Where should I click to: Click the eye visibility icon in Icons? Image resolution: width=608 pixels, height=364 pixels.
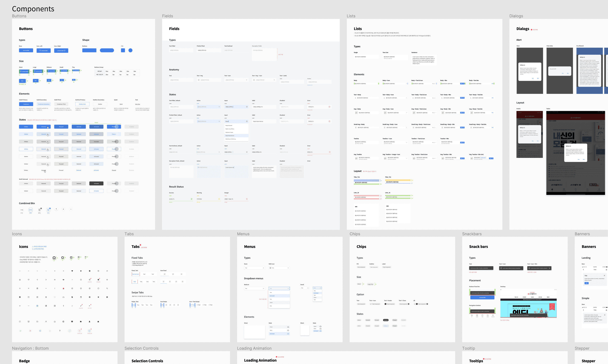tap(63, 280)
